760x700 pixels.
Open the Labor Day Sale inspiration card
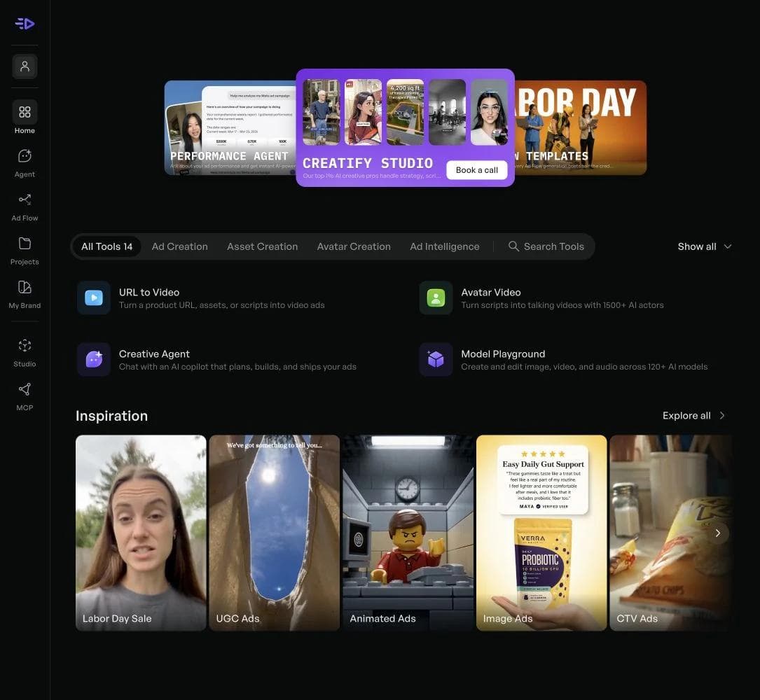pos(141,533)
